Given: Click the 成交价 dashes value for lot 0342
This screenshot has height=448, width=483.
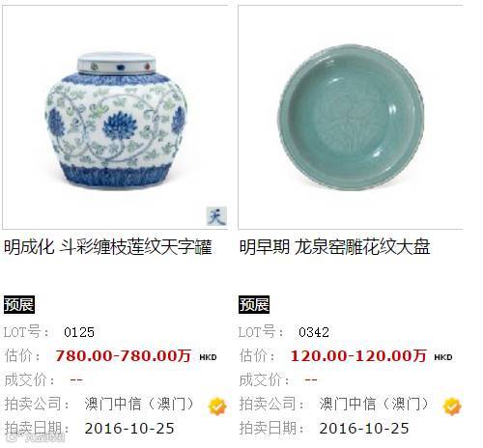Looking at the screenshot, I should [x=311, y=380].
